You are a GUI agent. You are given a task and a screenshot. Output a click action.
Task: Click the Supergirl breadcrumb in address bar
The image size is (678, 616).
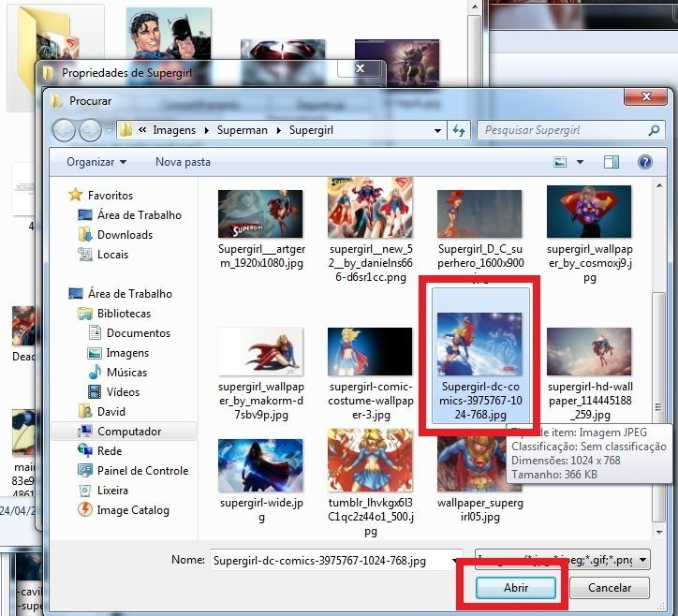tap(311, 130)
